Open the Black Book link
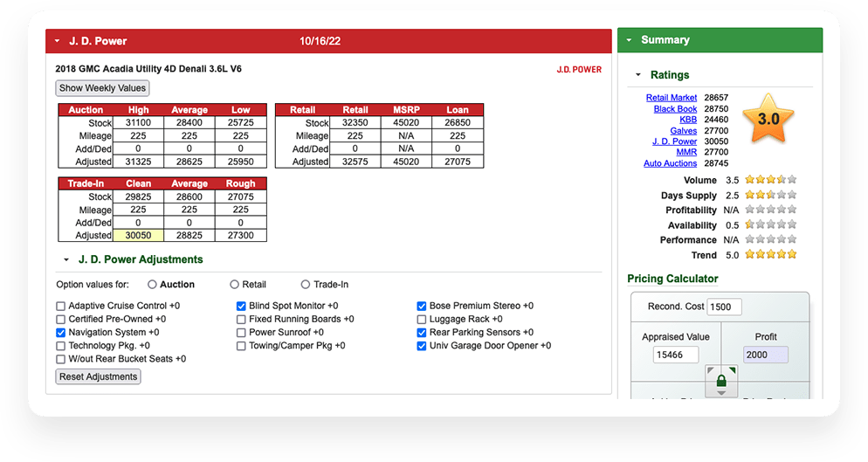 pos(675,108)
